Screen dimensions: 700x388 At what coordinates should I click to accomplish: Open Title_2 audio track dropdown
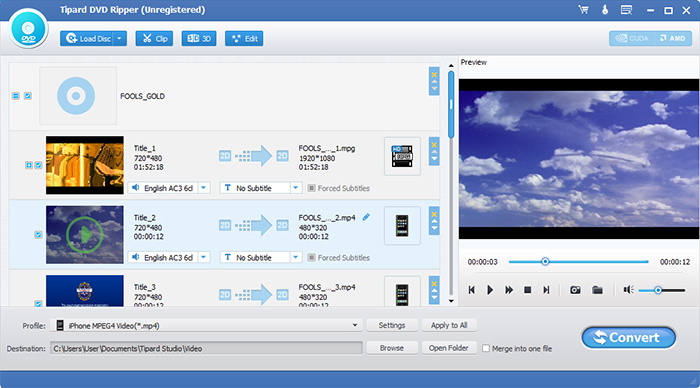204,258
